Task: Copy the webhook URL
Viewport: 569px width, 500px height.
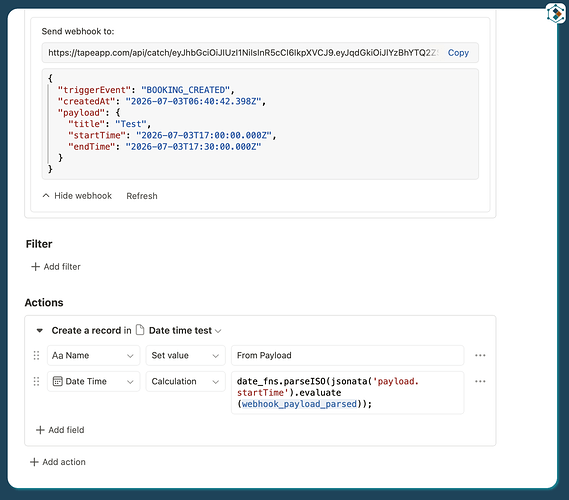Action: coord(458,53)
